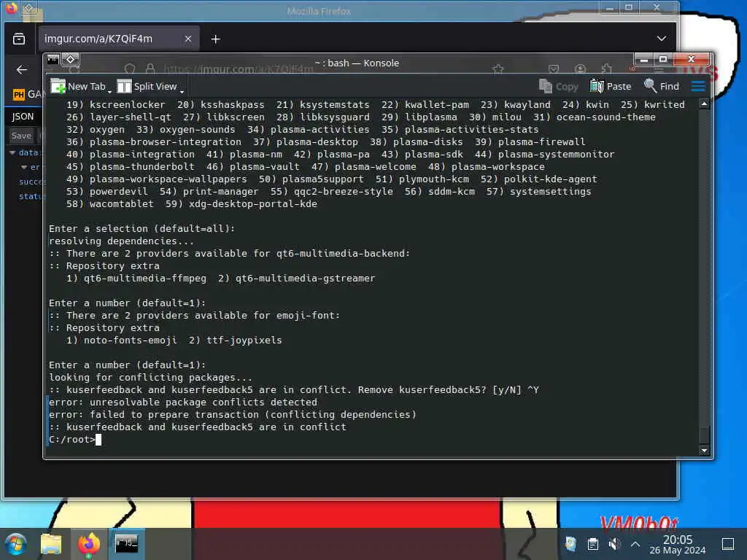Open the file manager from taskbar
The width and height of the screenshot is (747, 560).
tap(51, 544)
